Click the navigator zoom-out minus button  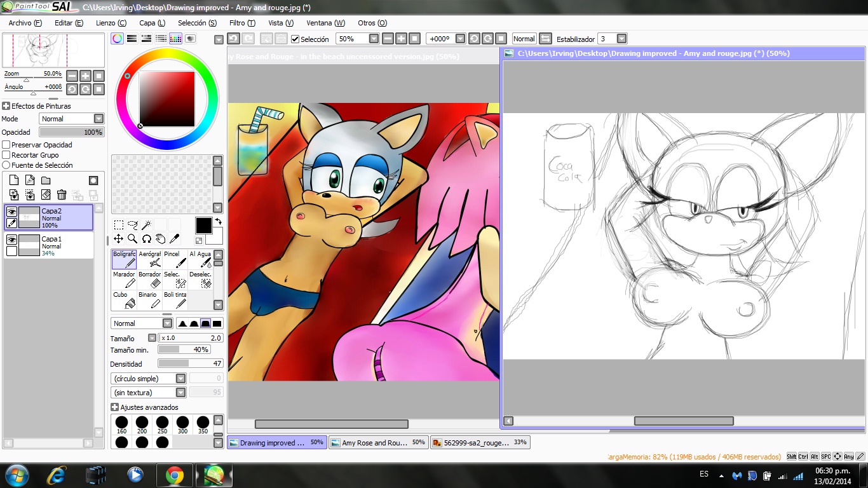tap(72, 76)
